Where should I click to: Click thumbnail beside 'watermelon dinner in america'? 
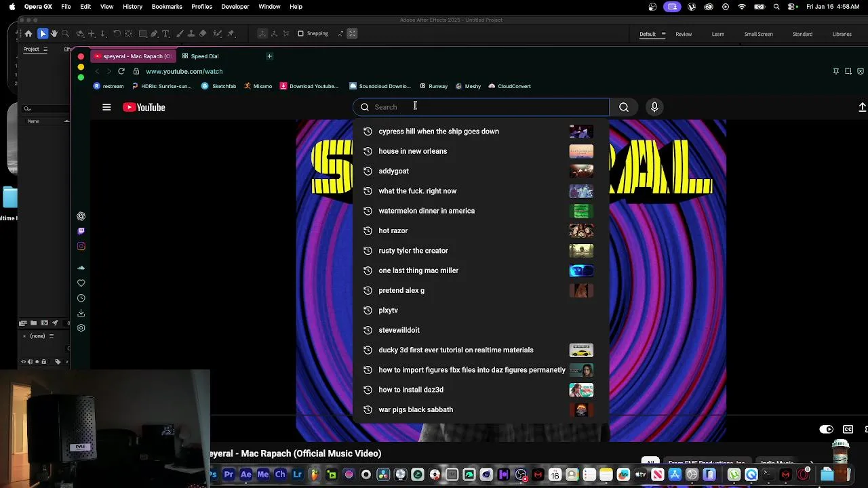581,211
